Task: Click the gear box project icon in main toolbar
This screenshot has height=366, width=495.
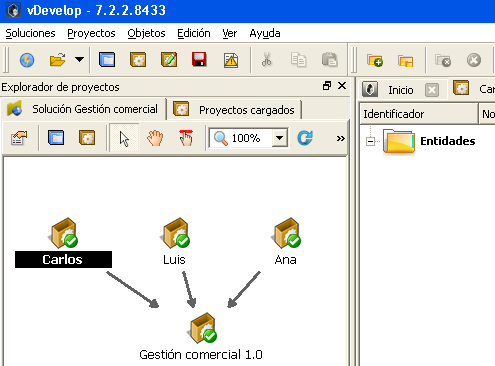Action: 138,60
